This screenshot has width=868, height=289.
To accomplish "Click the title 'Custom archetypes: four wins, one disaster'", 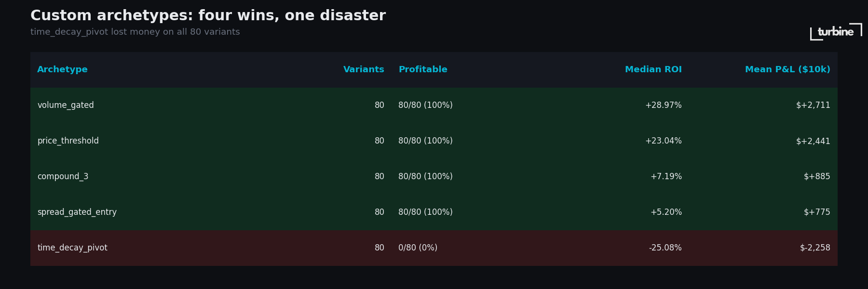I will coord(208,15).
